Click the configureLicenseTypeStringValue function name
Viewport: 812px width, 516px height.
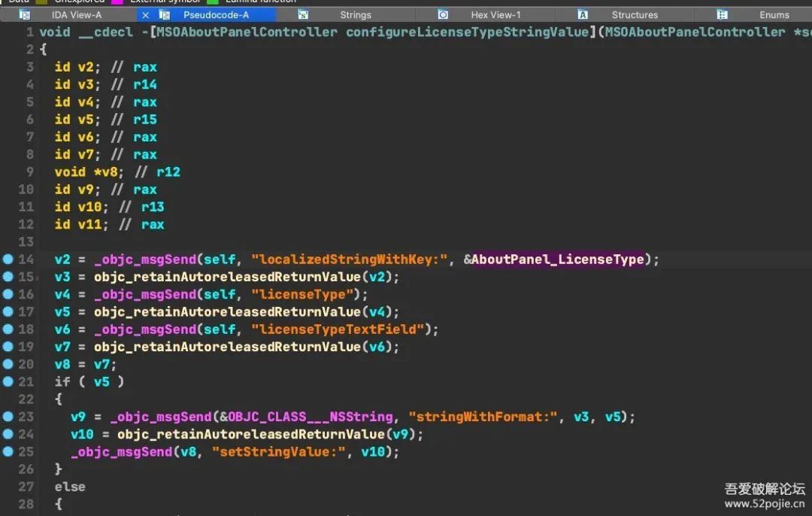pos(468,32)
